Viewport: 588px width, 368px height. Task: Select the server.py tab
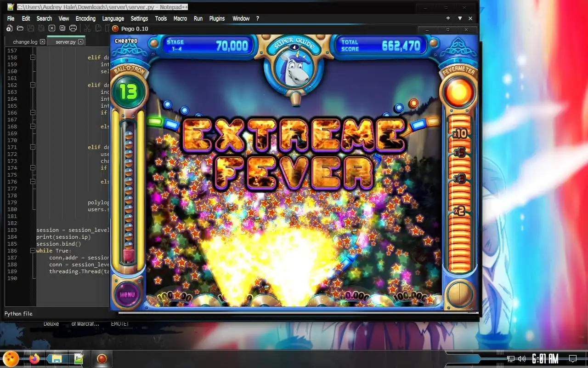(66, 42)
